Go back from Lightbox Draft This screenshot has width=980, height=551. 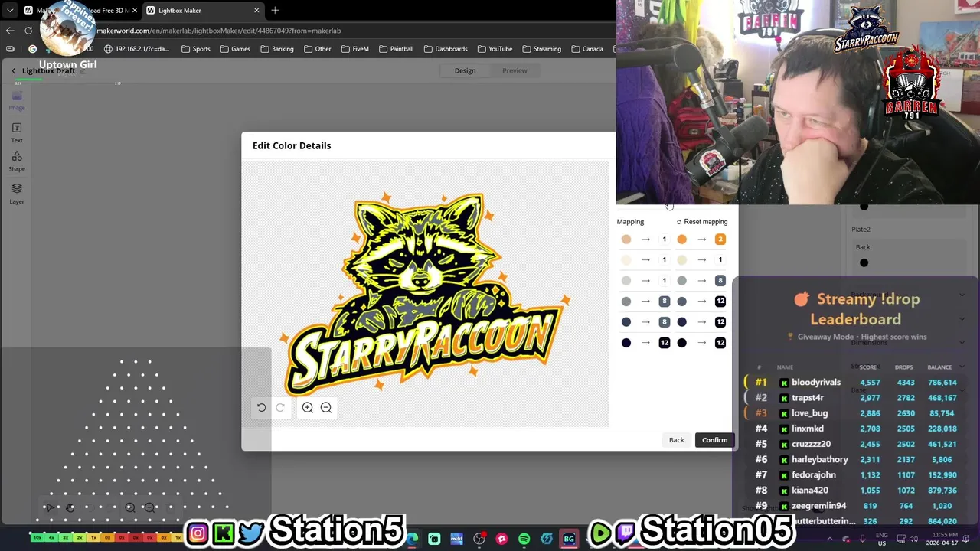coord(13,71)
